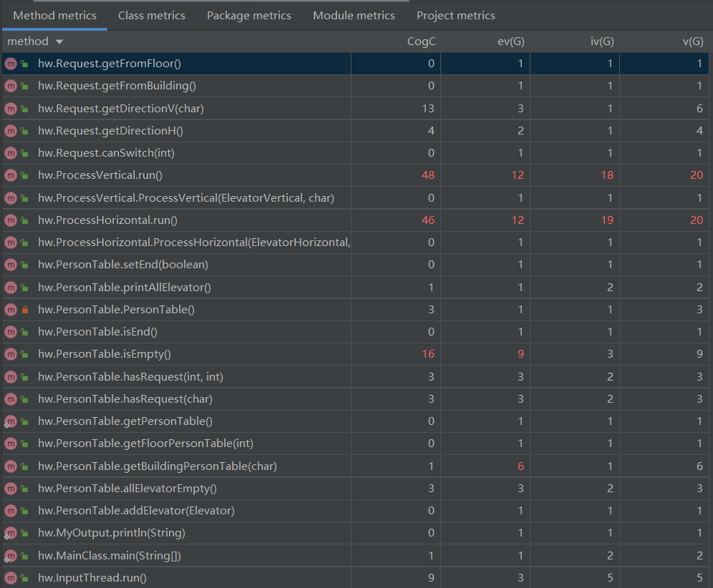Click method icon next to hw.MainClass.main(String[])

[10, 555]
